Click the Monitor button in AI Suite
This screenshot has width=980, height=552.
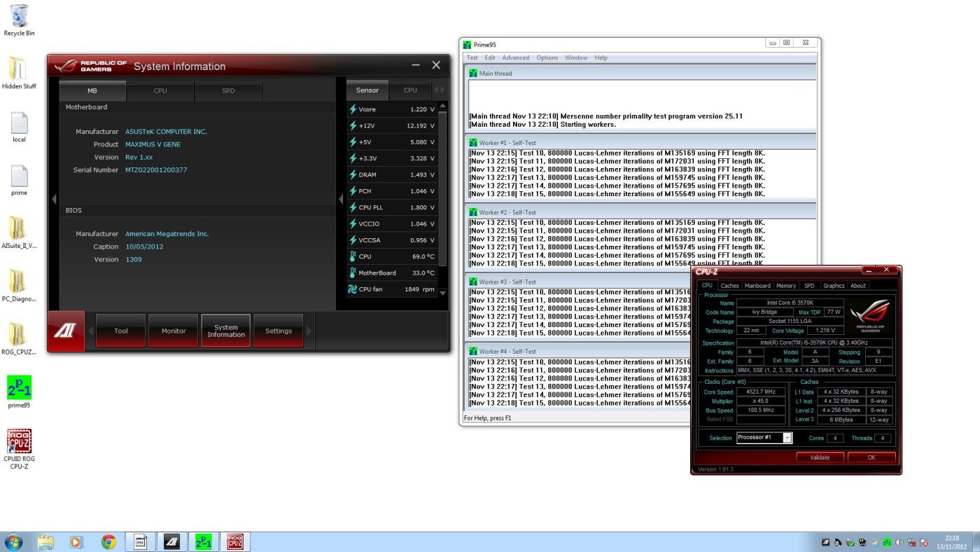(174, 331)
